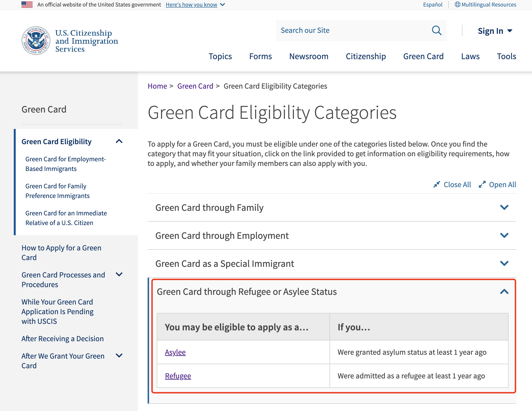Viewport: 532px width, 411px height.
Task: Collapse the Refugee or Asylee Status accordion
Action: click(333, 292)
